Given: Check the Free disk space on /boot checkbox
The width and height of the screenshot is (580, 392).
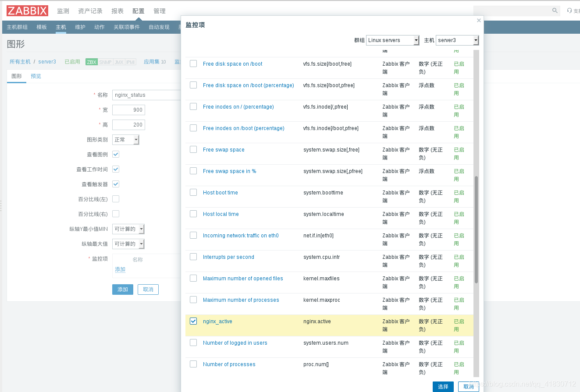Looking at the screenshot, I should 193,64.
